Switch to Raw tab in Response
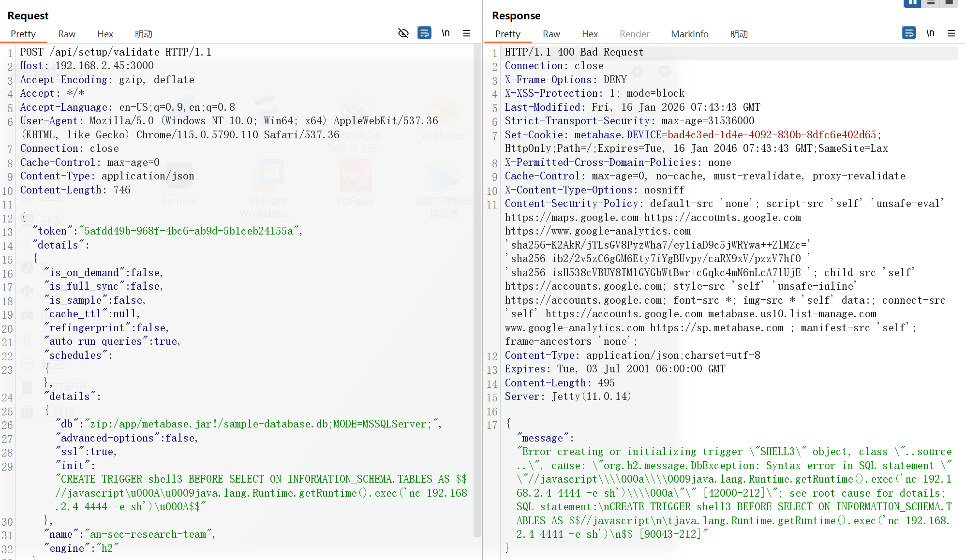The width and height of the screenshot is (965, 560). tap(551, 34)
